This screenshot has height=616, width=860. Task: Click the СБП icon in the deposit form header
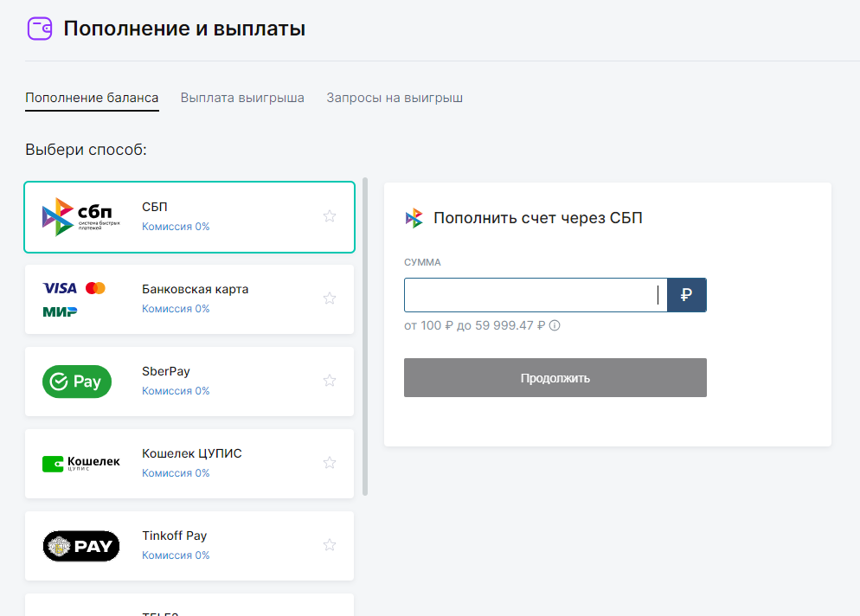pyautogui.click(x=414, y=218)
